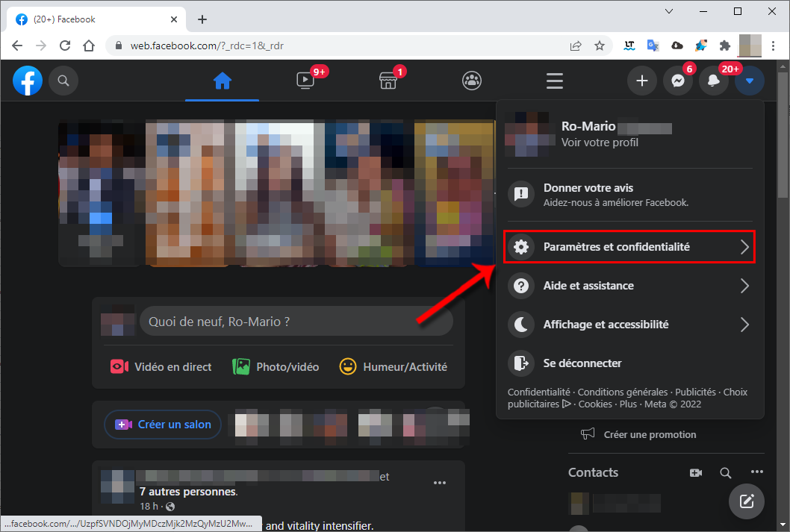Open Chrome three-dot menu
790x532 pixels.
click(773, 46)
